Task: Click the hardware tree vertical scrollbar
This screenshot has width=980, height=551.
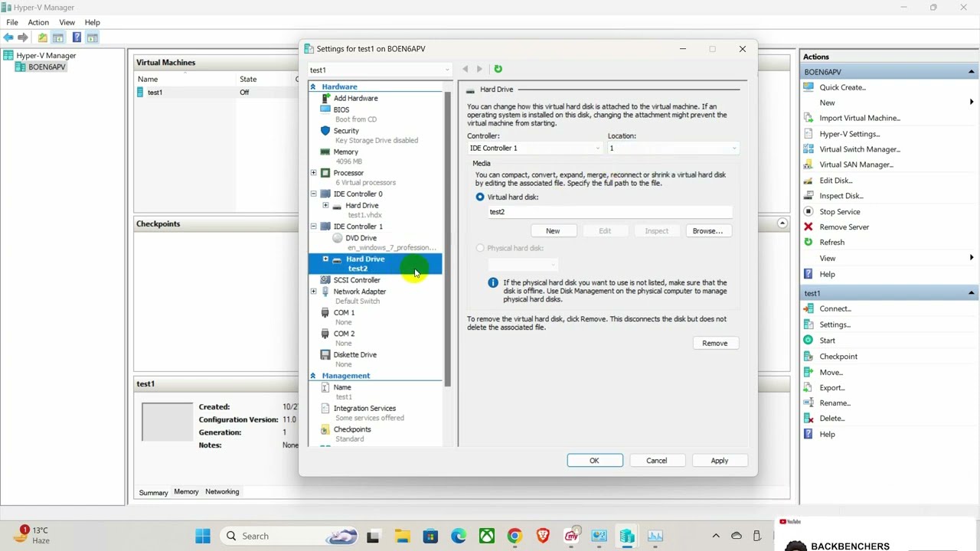Action: (448, 239)
